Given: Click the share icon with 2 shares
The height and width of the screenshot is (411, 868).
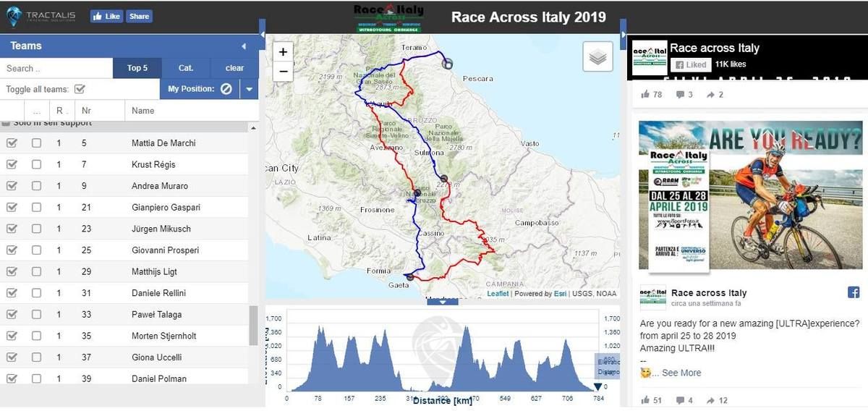Looking at the screenshot, I should (x=710, y=95).
